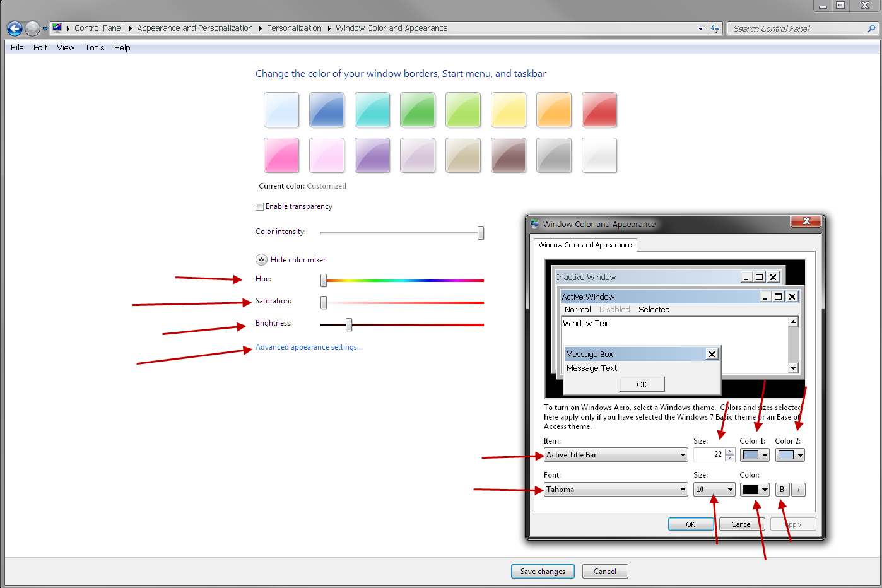Increase title bar size with up stepper
882x588 pixels.
pos(730,452)
